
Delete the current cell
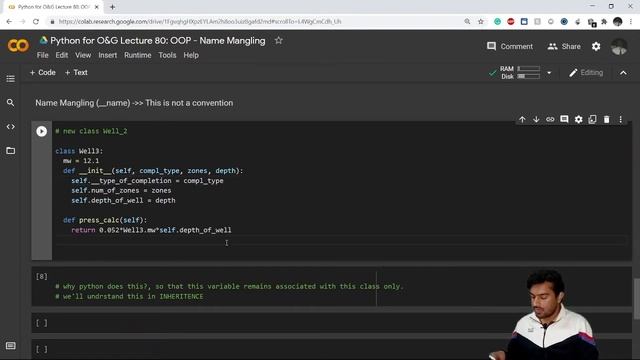607,119
